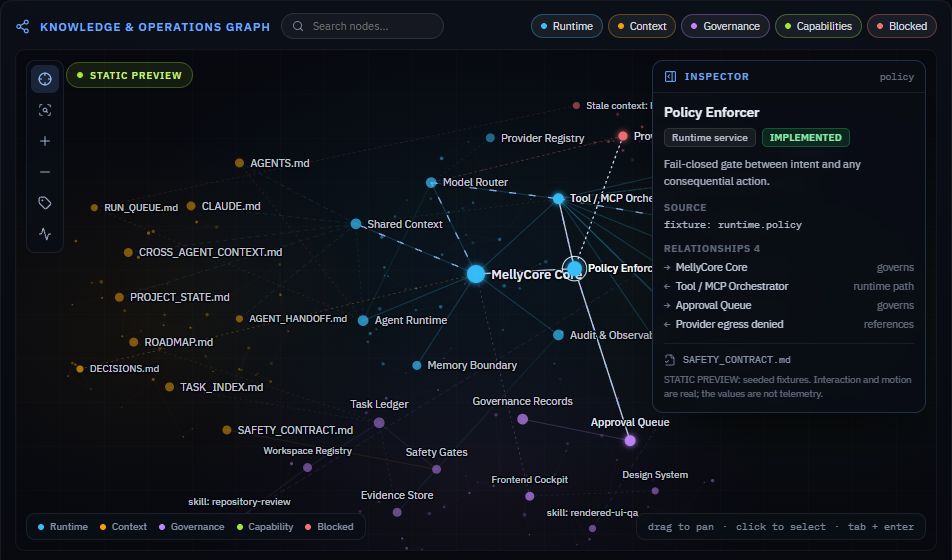Open Provider egress denied relationship
The height and width of the screenshot is (560, 952).
coord(789,324)
